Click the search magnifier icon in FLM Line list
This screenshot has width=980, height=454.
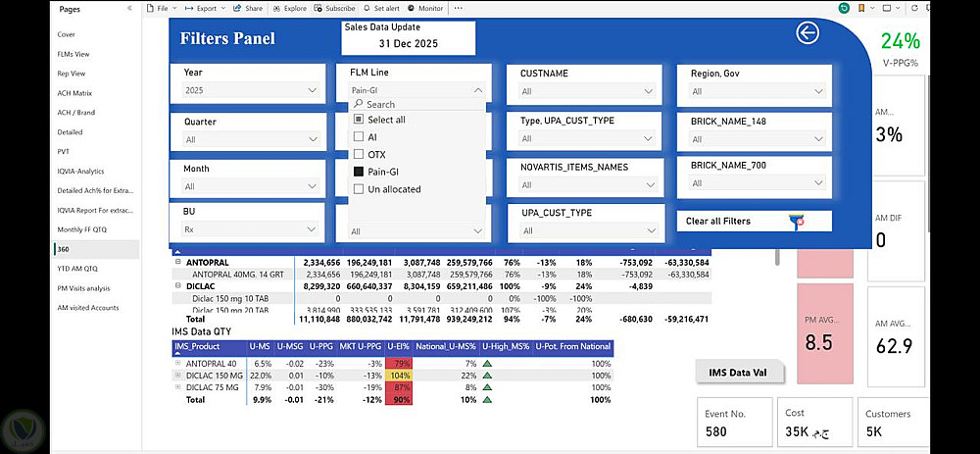pyautogui.click(x=358, y=105)
